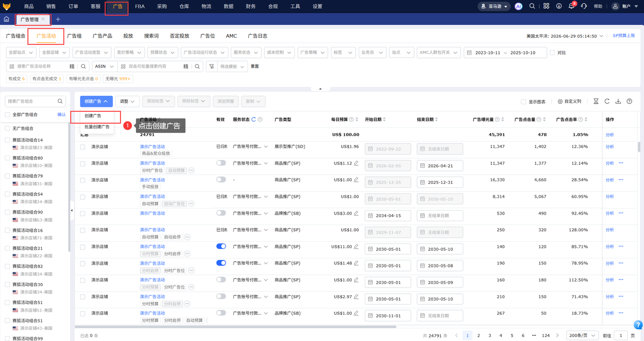
Task: Click the filter funnel template icon
Action: 211,66
